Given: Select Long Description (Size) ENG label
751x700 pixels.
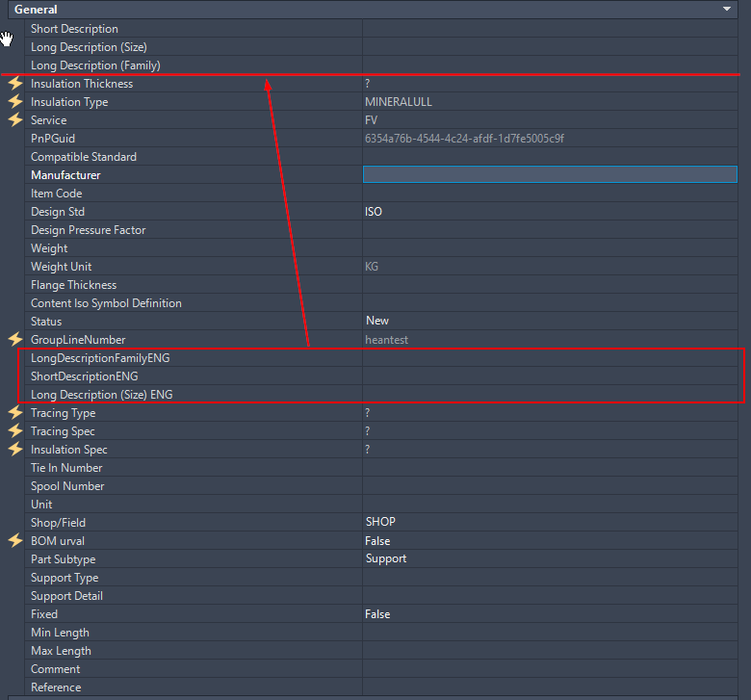Looking at the screenshot, I should pyautogui.click(x=101, y=395).
